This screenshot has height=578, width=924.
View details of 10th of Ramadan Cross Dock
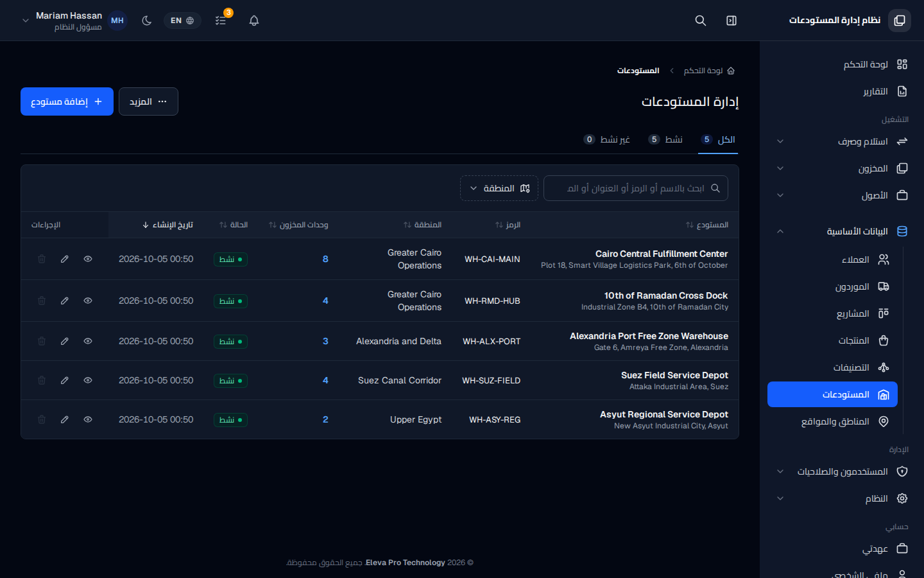click(88, 301)
